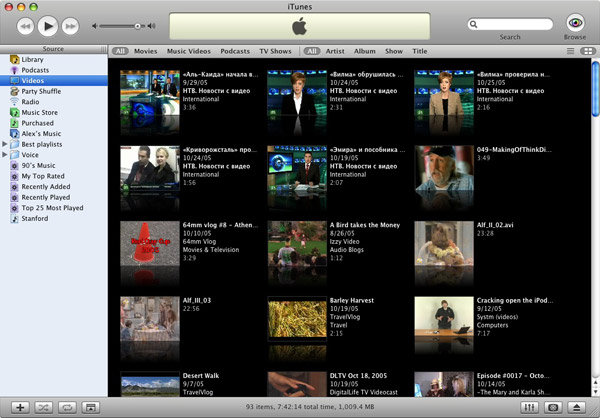Adjust the volume slider knob
Viewport: 600px width, 418px height.
(x=137, y=26)
